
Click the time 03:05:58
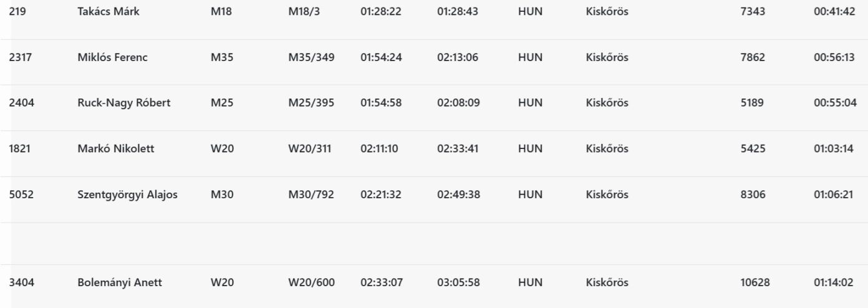(458, 282)
